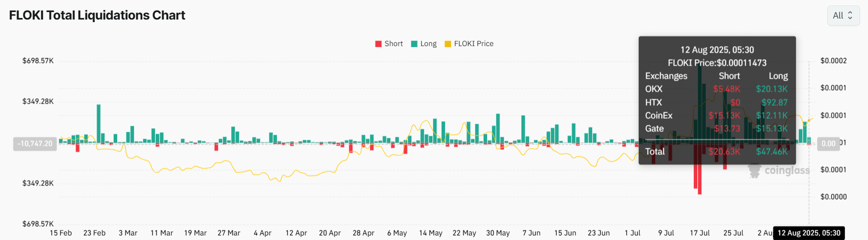Click the Total row in the tooltip
Viewport: 868px width, 240px height.
[x=716, y=151]
